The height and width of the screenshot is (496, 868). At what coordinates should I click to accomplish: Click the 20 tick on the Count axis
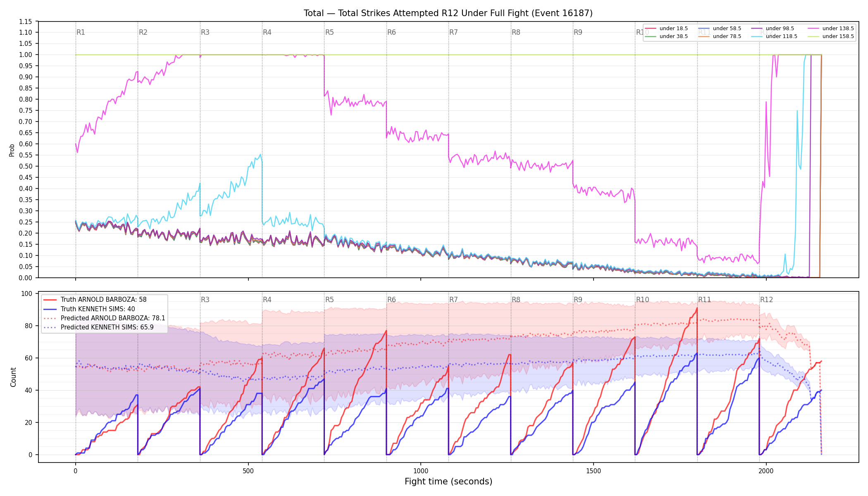point(28,422)
